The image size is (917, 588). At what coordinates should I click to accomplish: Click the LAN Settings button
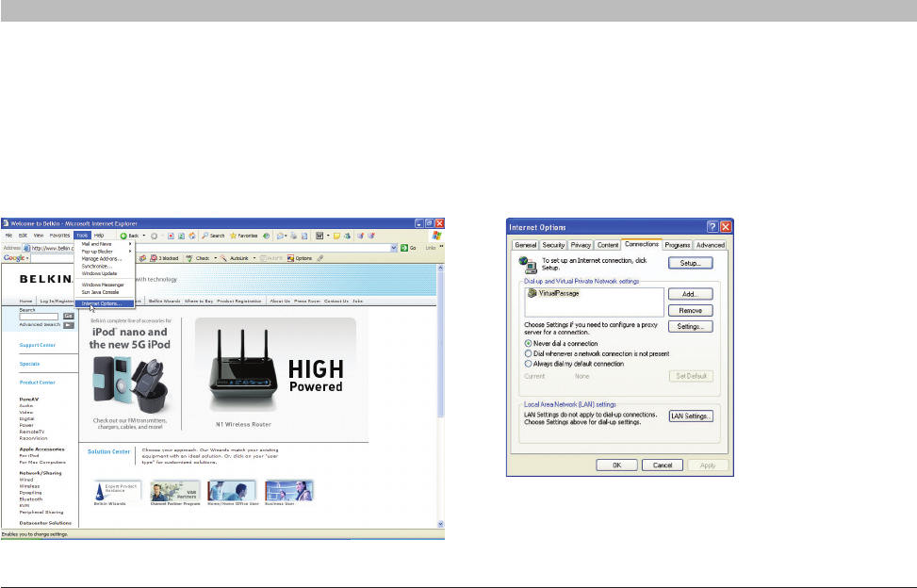[691, 416]
